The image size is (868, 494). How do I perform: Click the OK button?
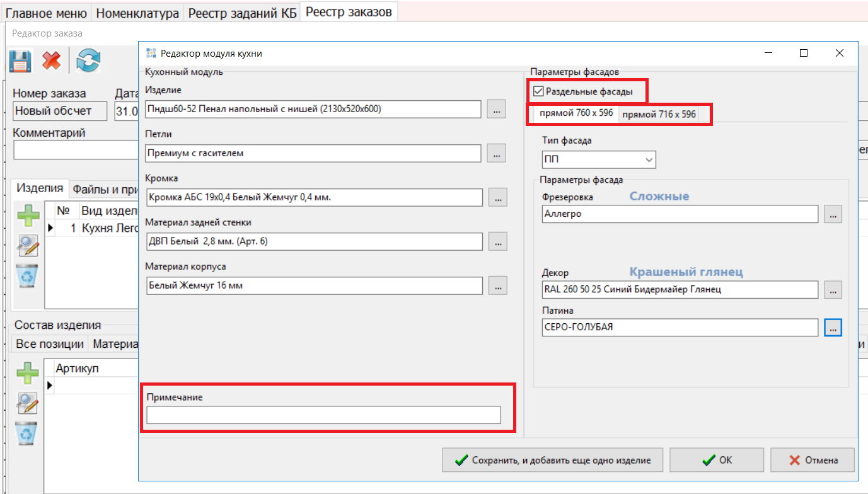coord(716,460)
